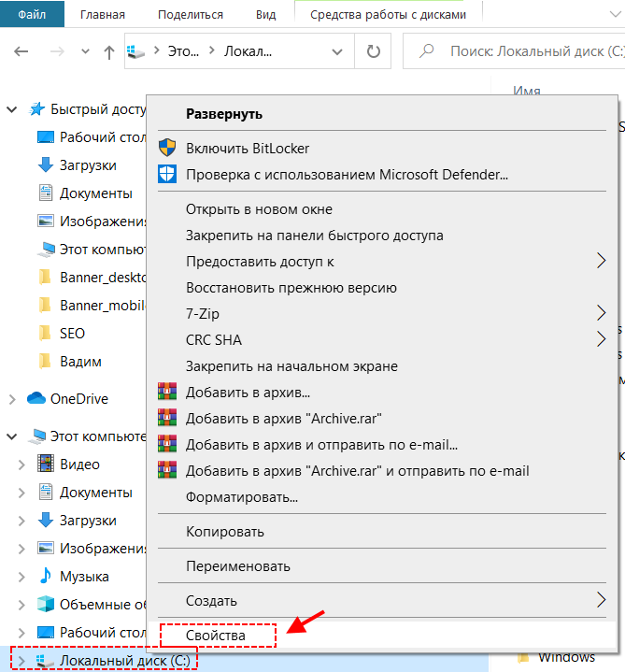Click the Это... breadcrumb segment

183,51
